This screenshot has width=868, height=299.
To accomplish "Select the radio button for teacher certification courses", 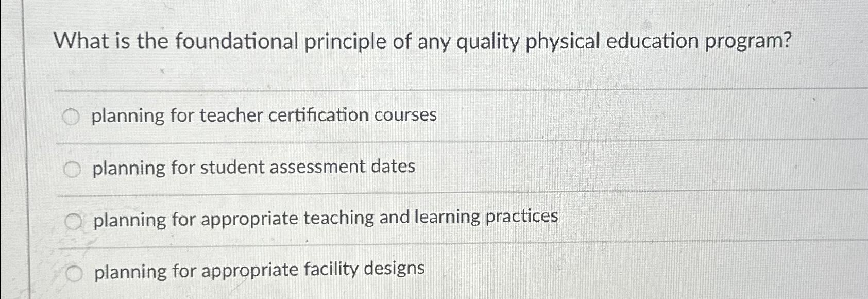I will pos(72,117).
